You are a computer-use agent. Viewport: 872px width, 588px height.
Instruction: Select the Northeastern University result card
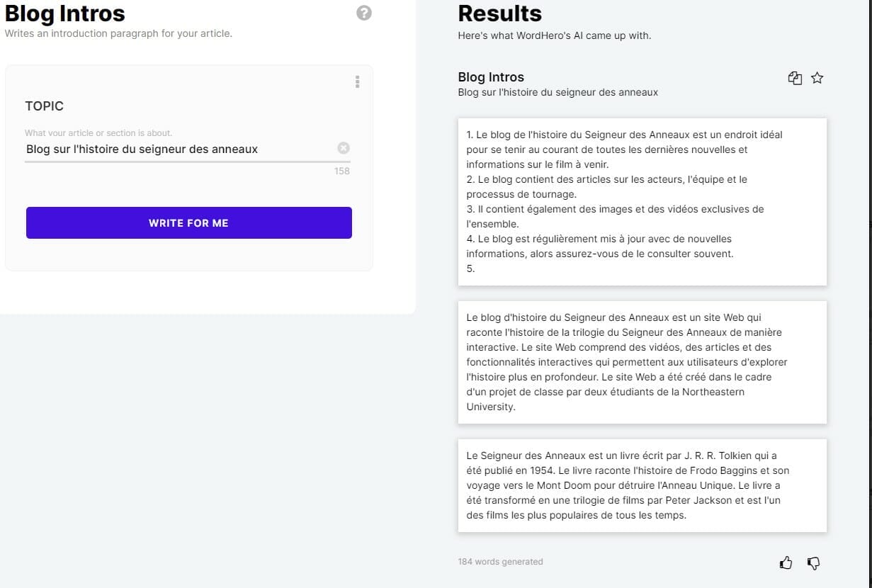pyautogui.click(x=642, y=362)
